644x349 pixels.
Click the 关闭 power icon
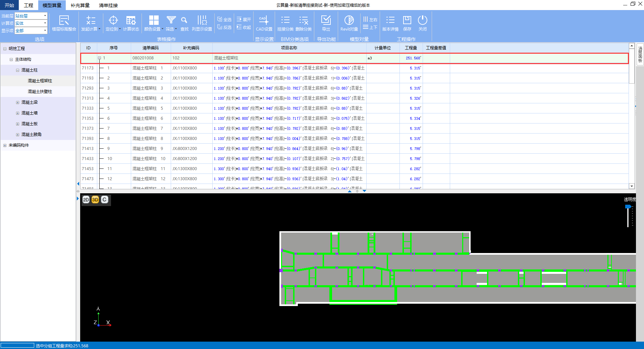click(423, 23)
